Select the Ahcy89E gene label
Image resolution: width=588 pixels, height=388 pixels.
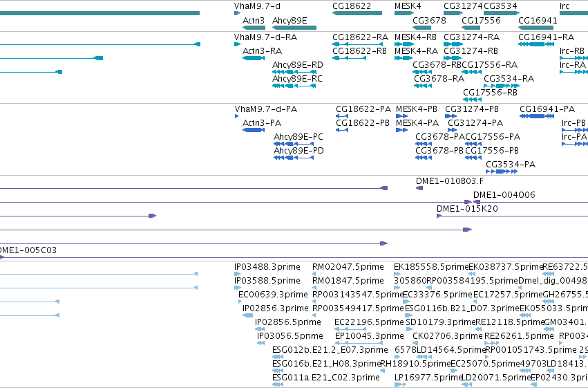click(290, 21)
